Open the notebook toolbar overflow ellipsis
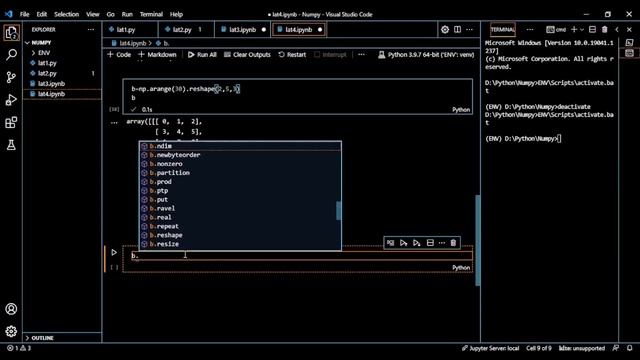The image size is (640, 360). coord(361,54)
